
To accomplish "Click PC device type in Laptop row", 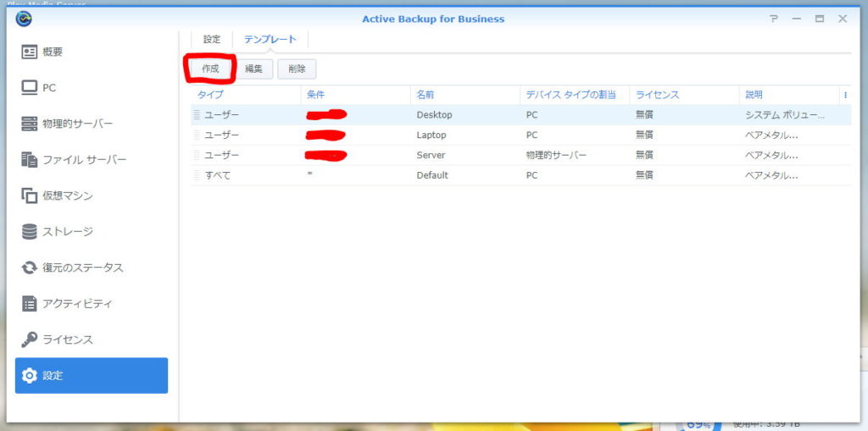I will [531, 135].
